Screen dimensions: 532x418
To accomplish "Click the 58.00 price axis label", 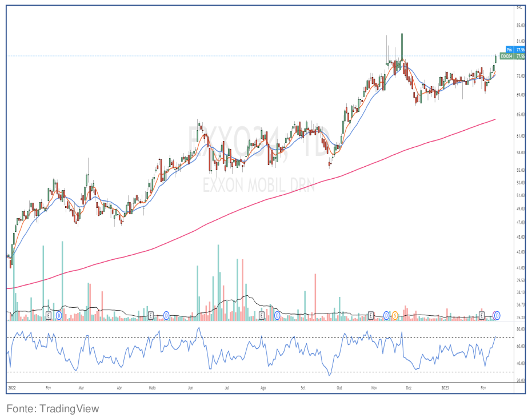I will click(x=521, y=152).
